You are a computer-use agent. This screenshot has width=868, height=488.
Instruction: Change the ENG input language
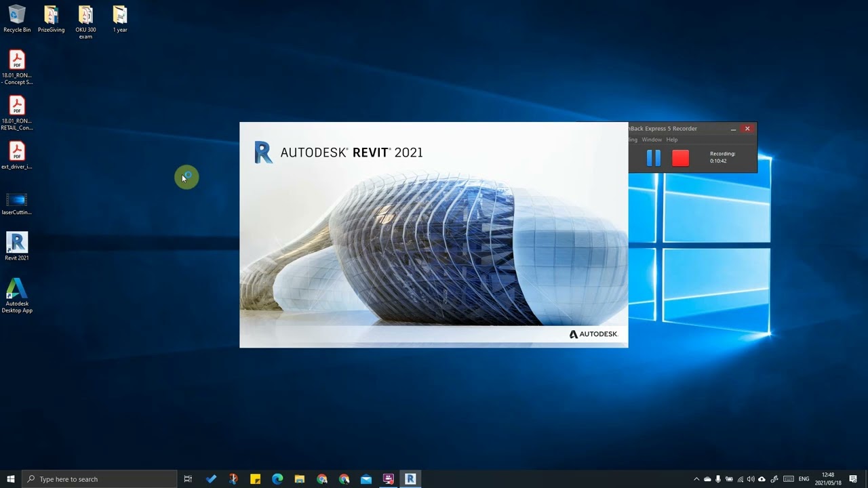pos(804,479)
